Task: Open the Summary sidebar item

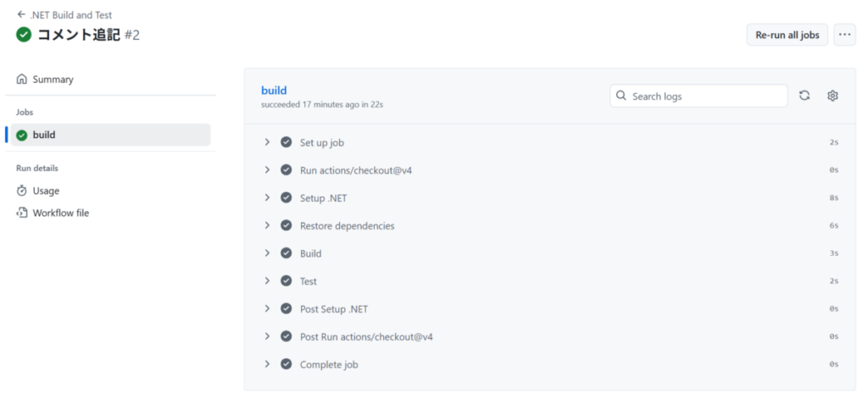Action: point(111,79)
